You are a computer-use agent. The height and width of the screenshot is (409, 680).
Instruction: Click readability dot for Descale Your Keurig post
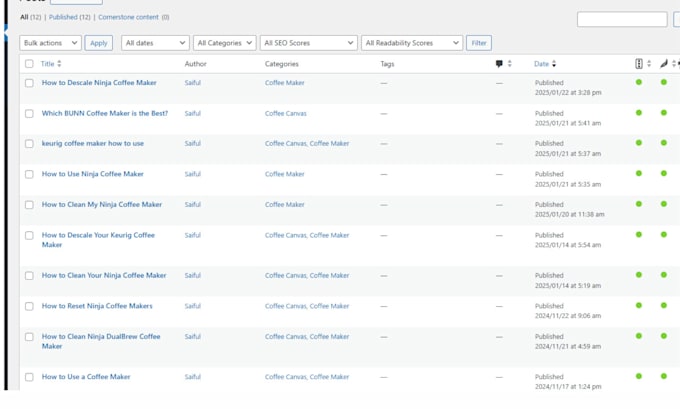click(x=664, y=235)
